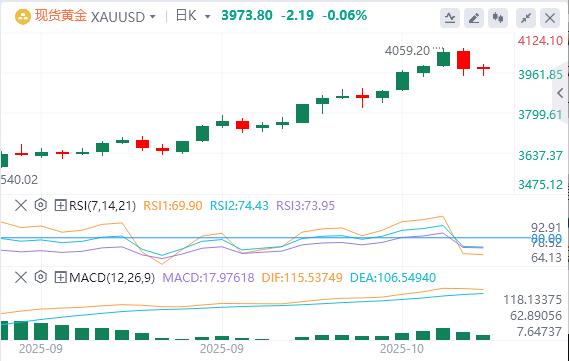Open MACD indicator settings
Screen dimensions: 569x361
point(41,278)
